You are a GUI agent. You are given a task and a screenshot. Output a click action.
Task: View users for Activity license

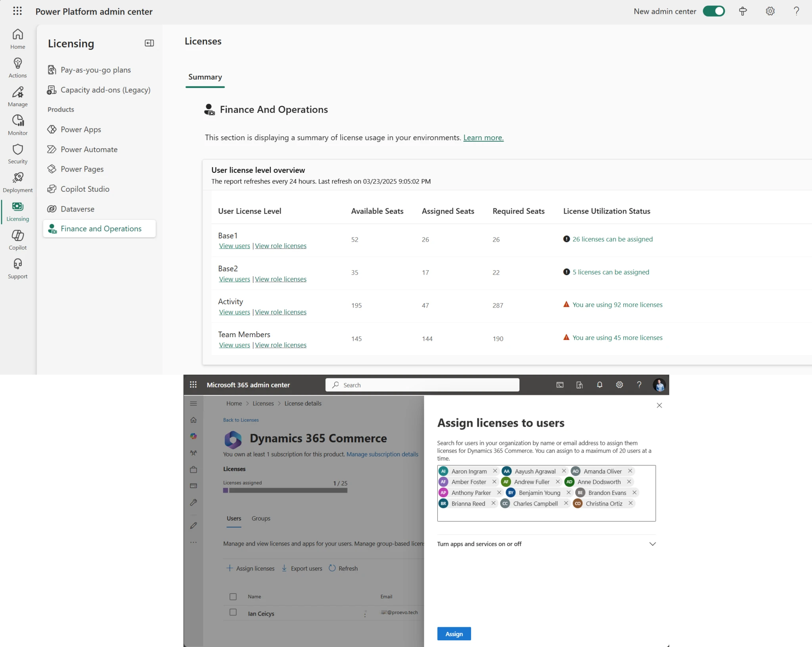tap(234, 312)
